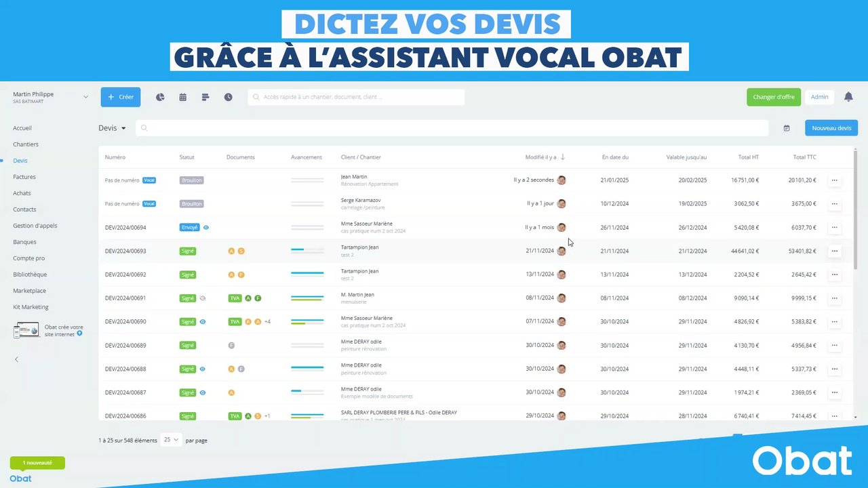This screenshot has height=488, width=868.
Task: Open the calendar icon in top toolbar
Action: coord(182,97)
